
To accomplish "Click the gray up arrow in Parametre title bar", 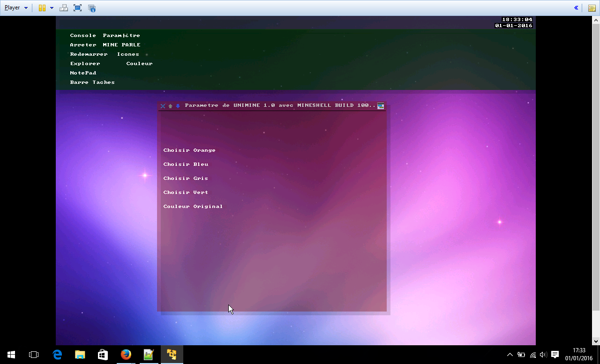I will click(170, 106).
